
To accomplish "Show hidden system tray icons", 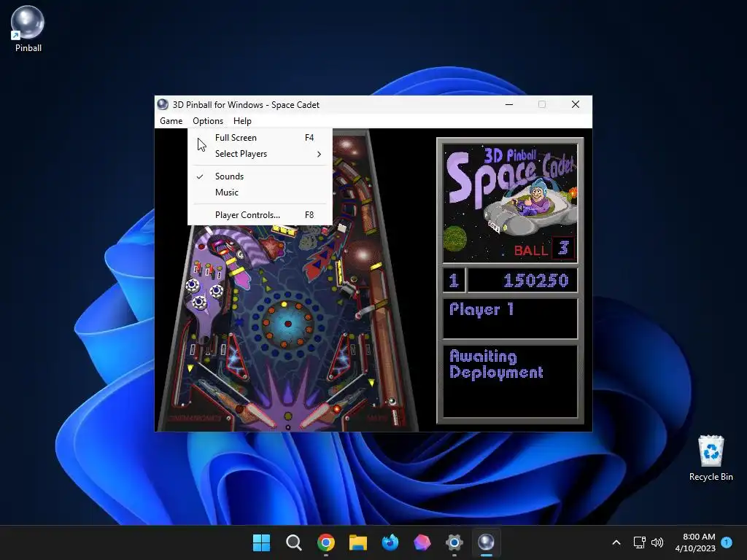I will tap(616, 542).
